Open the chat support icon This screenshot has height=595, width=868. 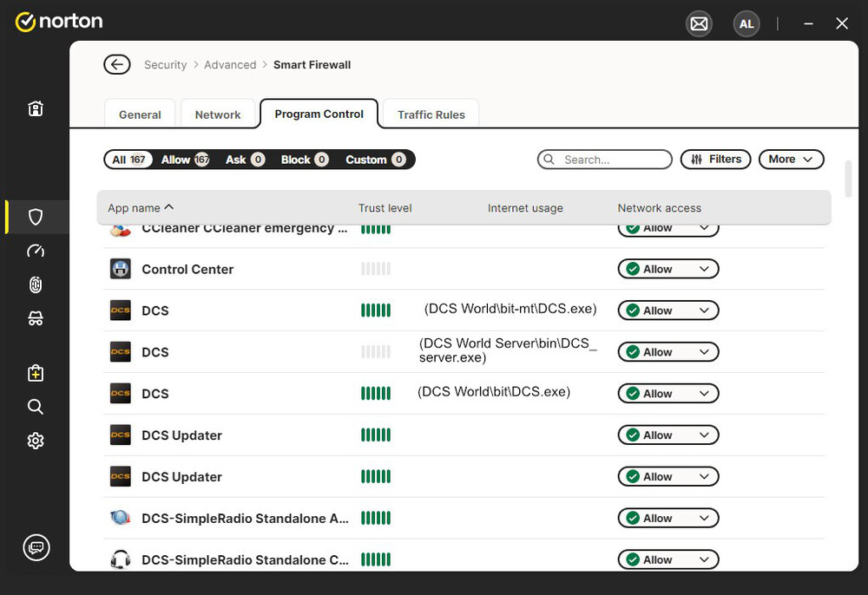tap(36, 547)
